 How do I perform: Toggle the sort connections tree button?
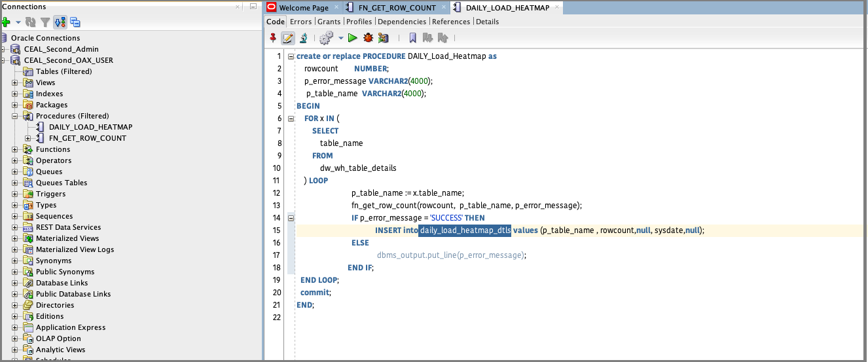tap(60, 22)
